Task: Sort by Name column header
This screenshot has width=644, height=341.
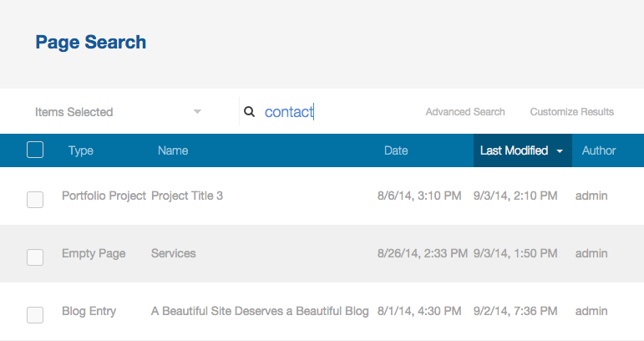Action: pos(173,150)
